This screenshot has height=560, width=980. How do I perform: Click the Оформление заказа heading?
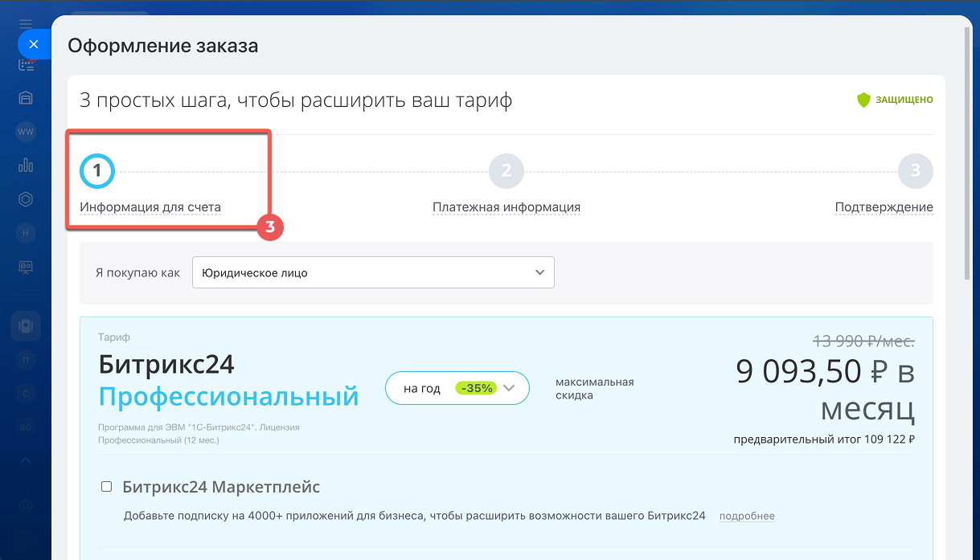pos(163,46)
